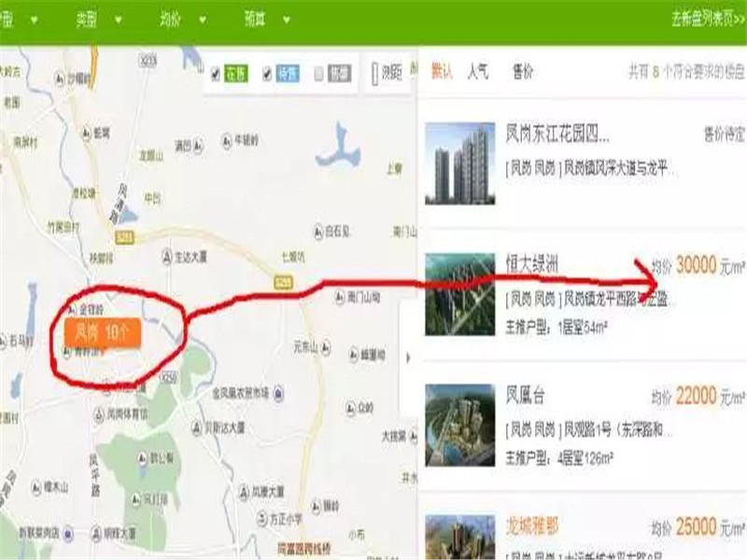Click the 22000 元/m² price text
The width and height of the screenshot is (747, 560).
point(710,396)
